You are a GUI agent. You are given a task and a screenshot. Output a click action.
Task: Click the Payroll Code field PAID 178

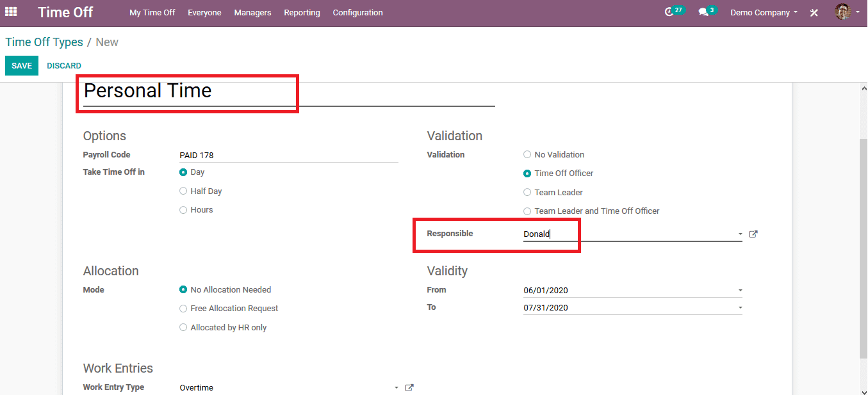click(x=289, y=155)
